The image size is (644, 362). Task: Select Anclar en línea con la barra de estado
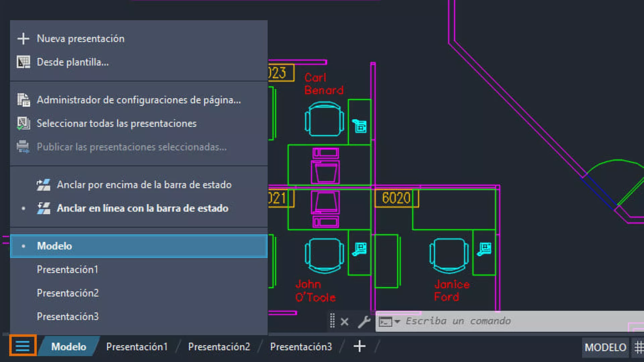coord(142,208)
